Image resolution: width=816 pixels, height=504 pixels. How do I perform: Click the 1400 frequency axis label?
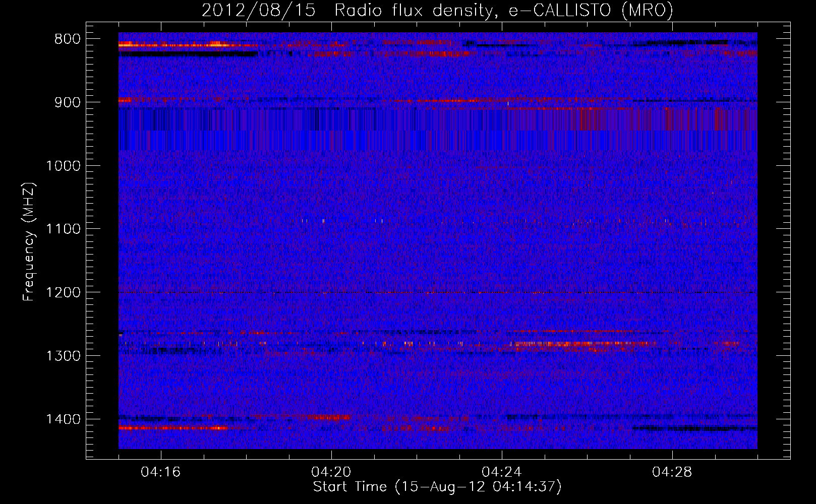tap(63, 419)
